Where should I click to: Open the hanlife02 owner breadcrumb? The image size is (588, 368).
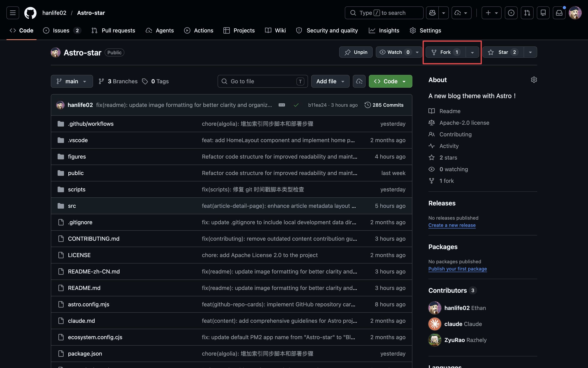(54, 13)
